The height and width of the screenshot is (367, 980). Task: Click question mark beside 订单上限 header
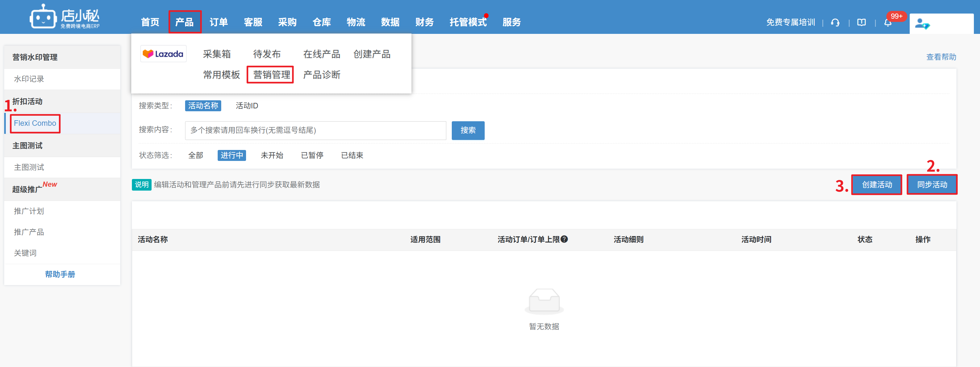[x=564, y=239]
